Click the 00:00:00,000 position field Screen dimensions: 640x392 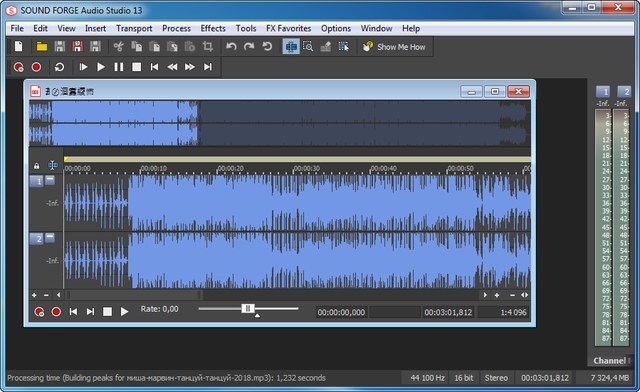point(341,312)
